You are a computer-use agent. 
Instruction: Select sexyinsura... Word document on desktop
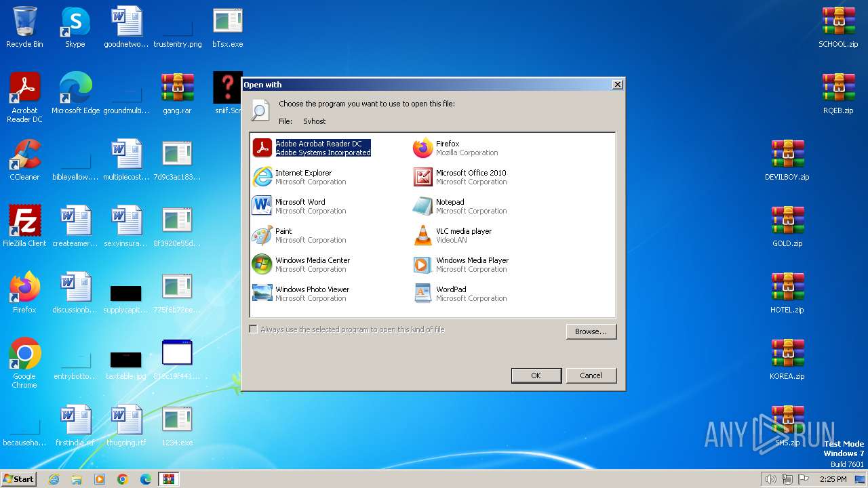[x=126, y=227]
